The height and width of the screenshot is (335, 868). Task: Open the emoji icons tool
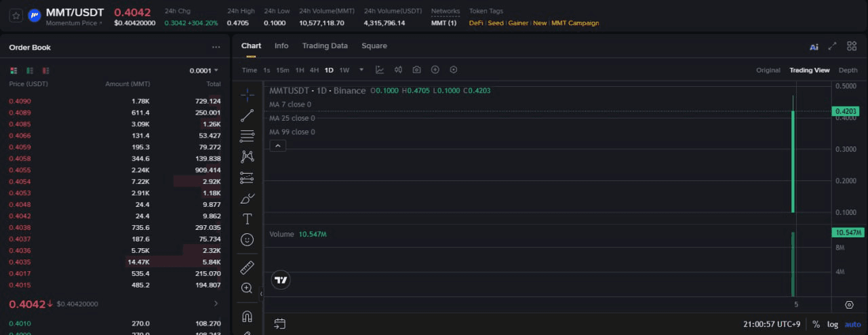[x=248, y=240]
